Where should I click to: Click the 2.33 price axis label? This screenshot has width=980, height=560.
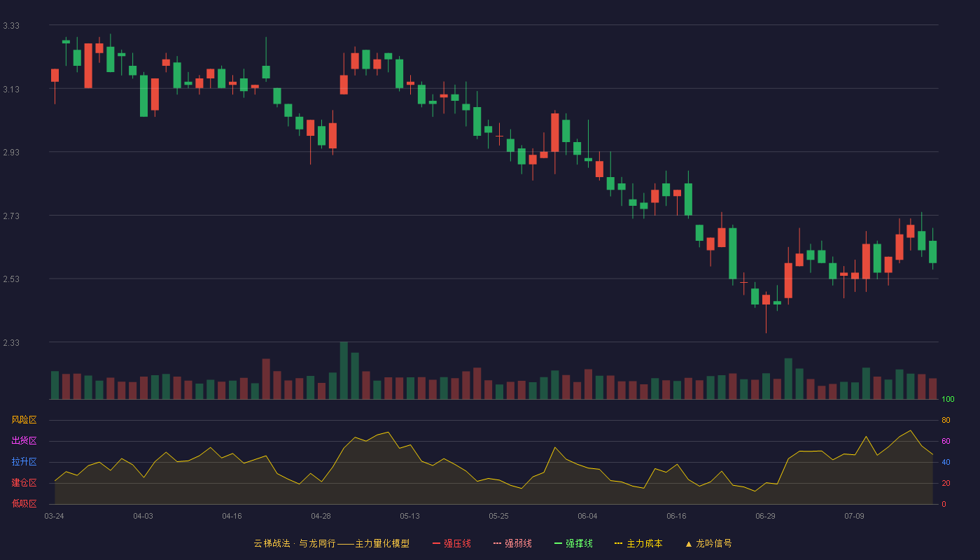11,343
